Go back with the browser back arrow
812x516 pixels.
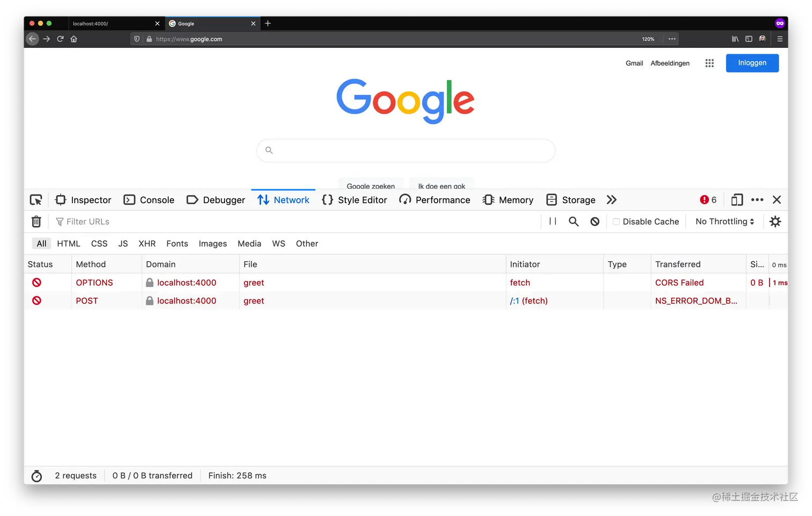tap(32, 39)
